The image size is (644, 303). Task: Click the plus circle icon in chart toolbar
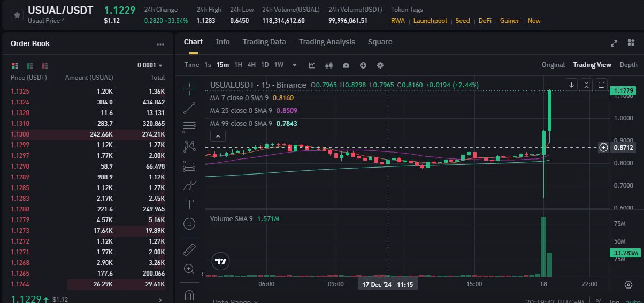(363, 65)
